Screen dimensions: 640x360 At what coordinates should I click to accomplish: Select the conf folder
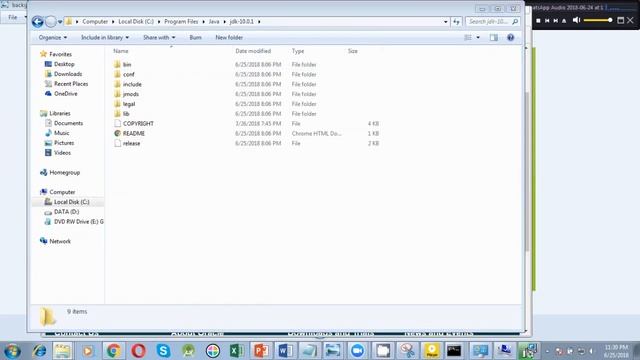129,74
